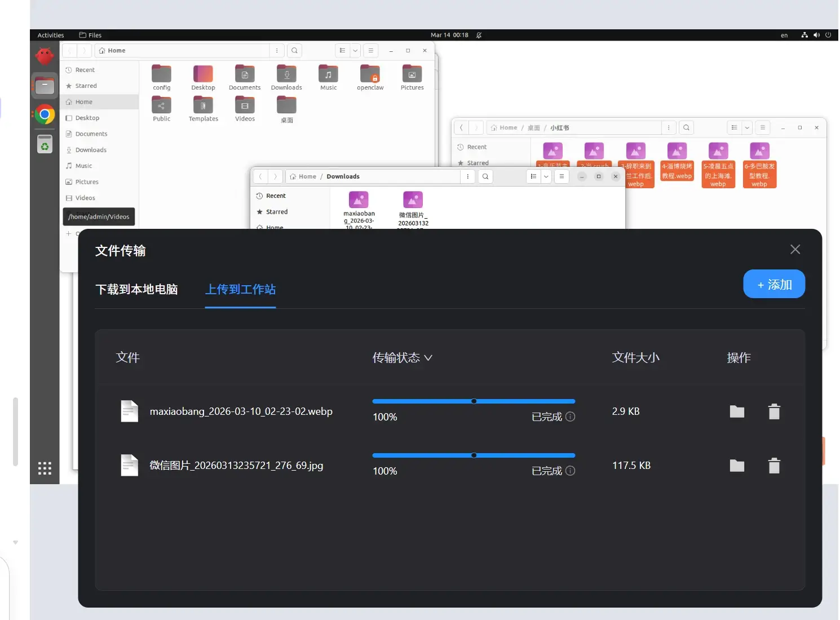Toggle list view in 小红书 window
840x620 pixels.
(x=734, y=128)
